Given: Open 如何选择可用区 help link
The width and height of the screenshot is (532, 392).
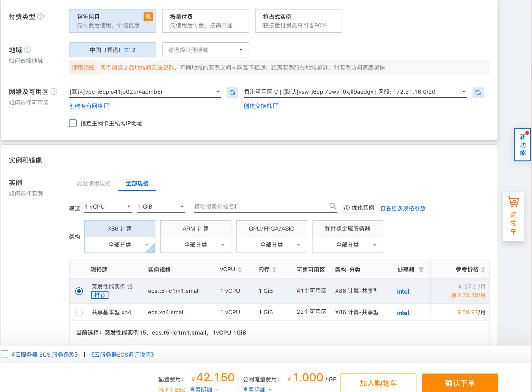Looking at the screenshot, I should [29, 103].
